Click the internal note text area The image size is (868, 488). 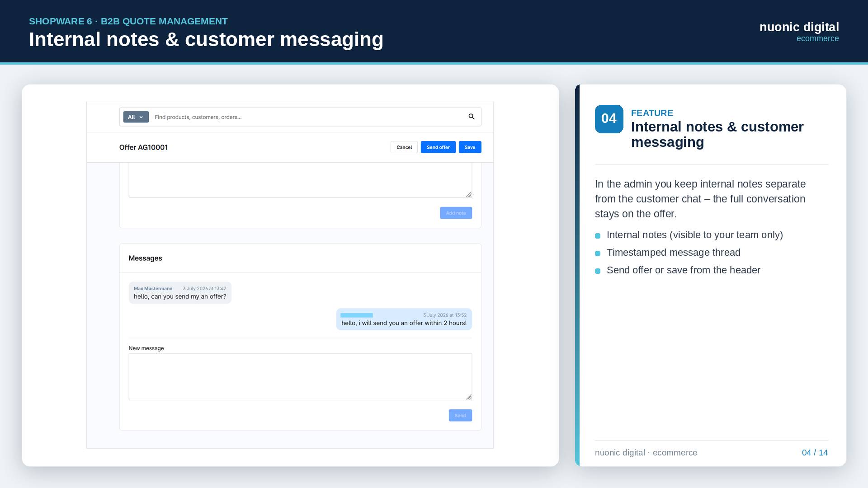click(300, 180)
